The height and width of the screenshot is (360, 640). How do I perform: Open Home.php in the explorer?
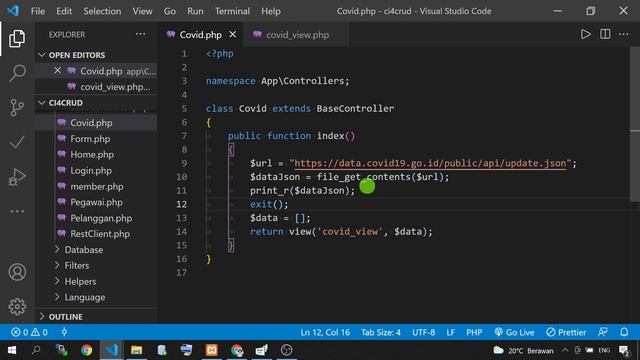92,155
